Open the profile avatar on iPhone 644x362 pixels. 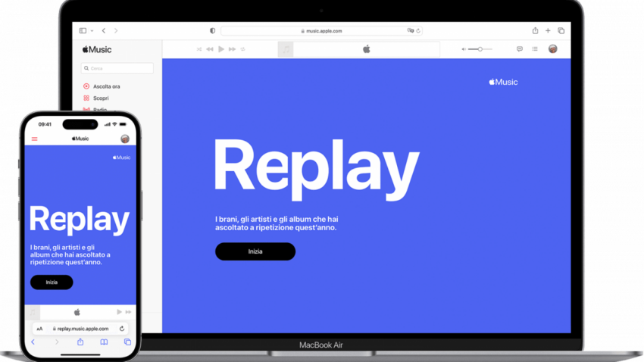click(125, 139)
